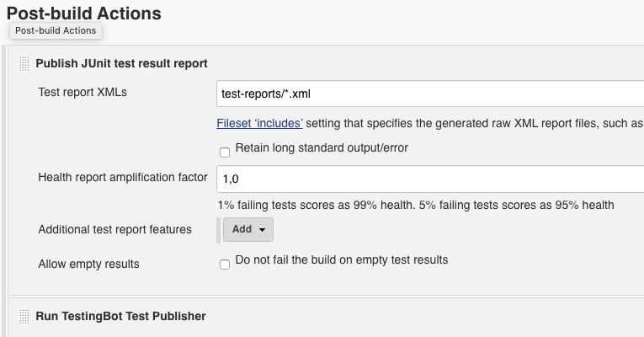644x337 pixels.
Task: Grab the Publish JUnit report drag handle
Action: [x=24, y=64]
